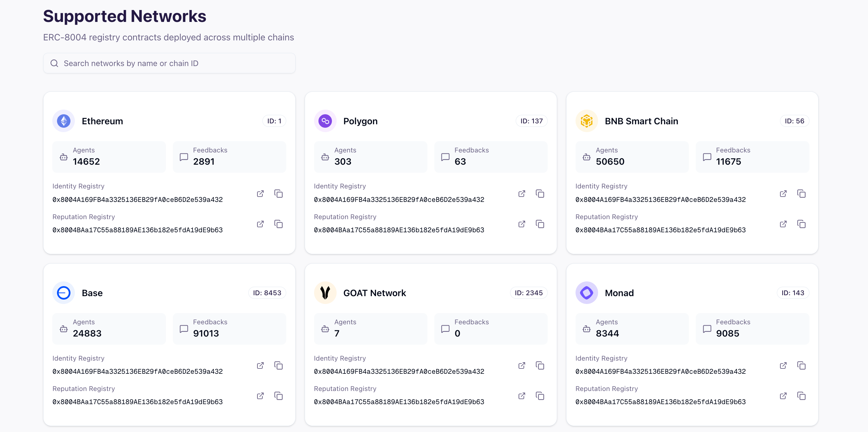Select the Base Feedbacks 91013 stat

coord(229,329)
